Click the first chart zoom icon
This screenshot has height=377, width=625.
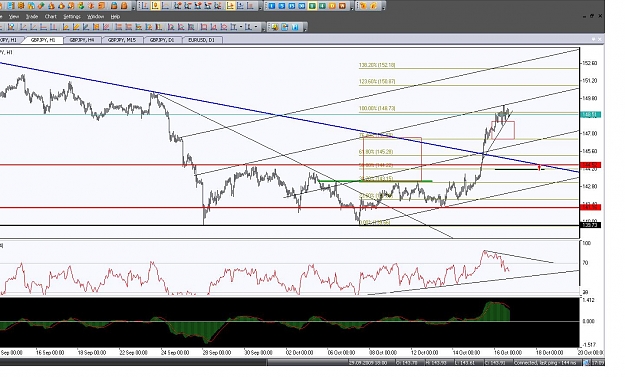click(177, 6)
